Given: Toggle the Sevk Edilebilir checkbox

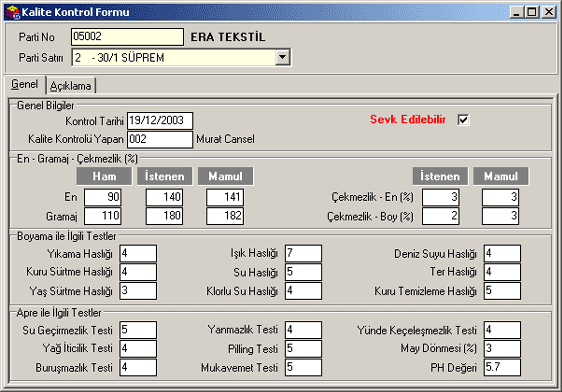Looking at the screenshot, I should (x=463, y=120).
